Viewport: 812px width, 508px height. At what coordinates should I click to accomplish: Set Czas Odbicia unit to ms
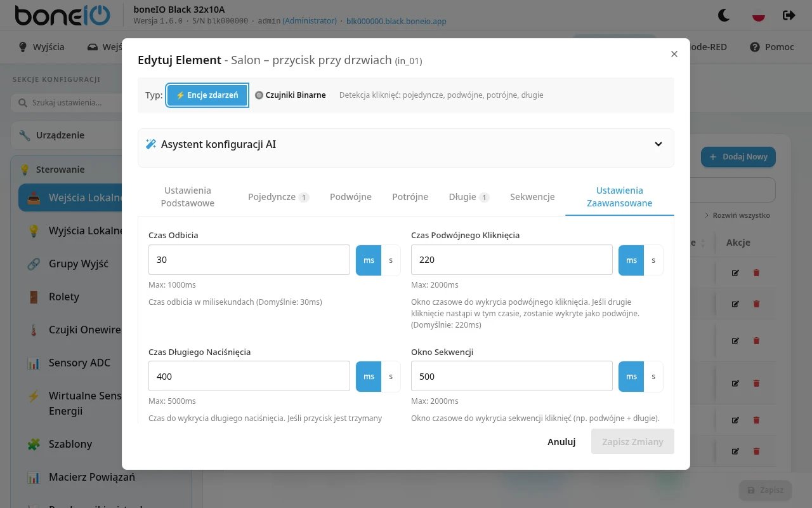(369, 260)
